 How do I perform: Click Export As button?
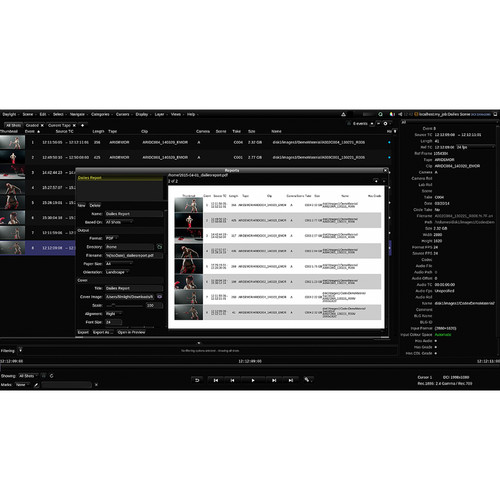(x=103, y=332)
